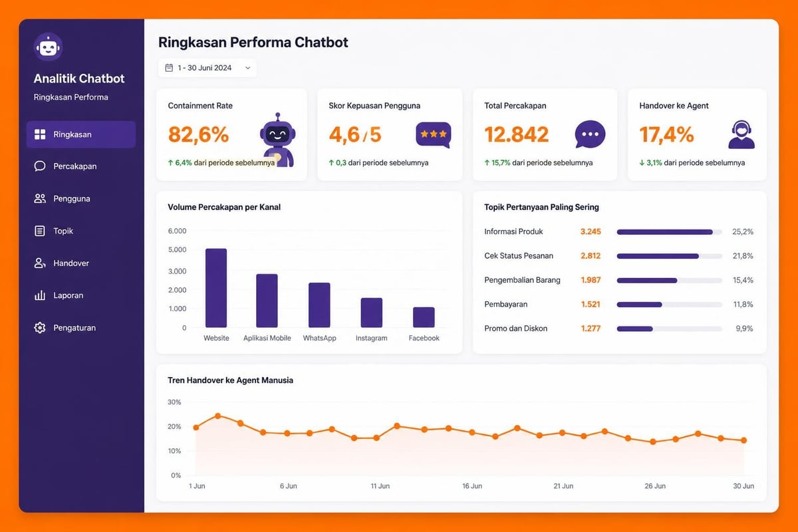798x532 pixels.
Task: Click the robot illustration on Containment Rate card
Action: [x=277, y=139]
